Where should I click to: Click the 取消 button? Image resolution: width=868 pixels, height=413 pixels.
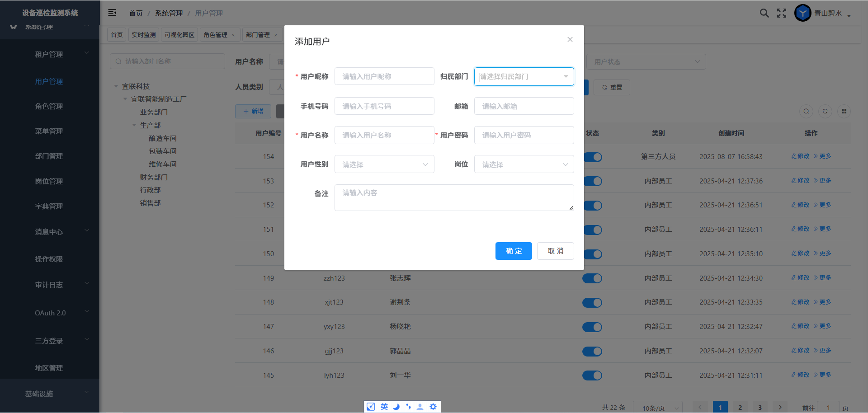click(555, 251)
